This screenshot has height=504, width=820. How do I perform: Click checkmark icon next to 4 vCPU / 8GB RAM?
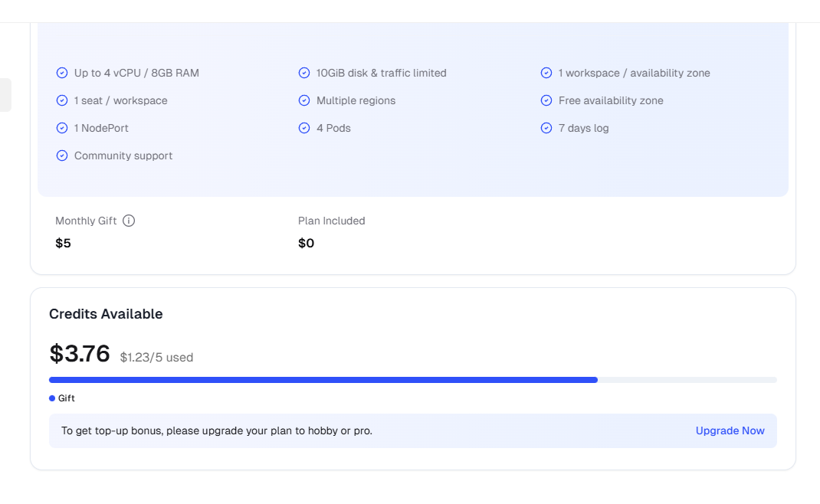pos(62,73)
